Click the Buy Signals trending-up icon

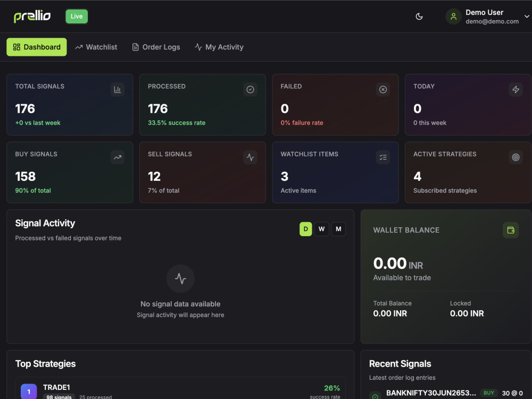(118, 157)
